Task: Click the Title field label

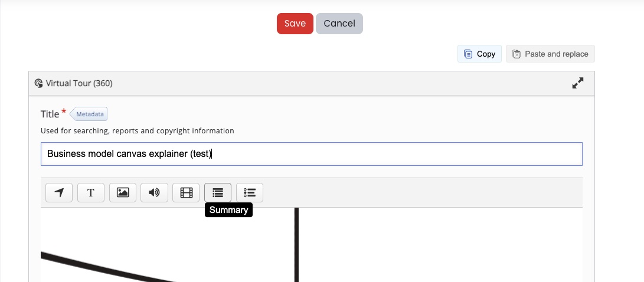Action: coord(50,114)
